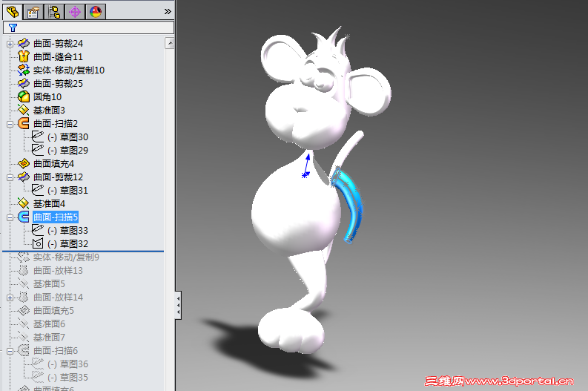Expand the 曲面-剪裁24 feature node
Screen dimensions: 588x391
(x=10, y=44)
